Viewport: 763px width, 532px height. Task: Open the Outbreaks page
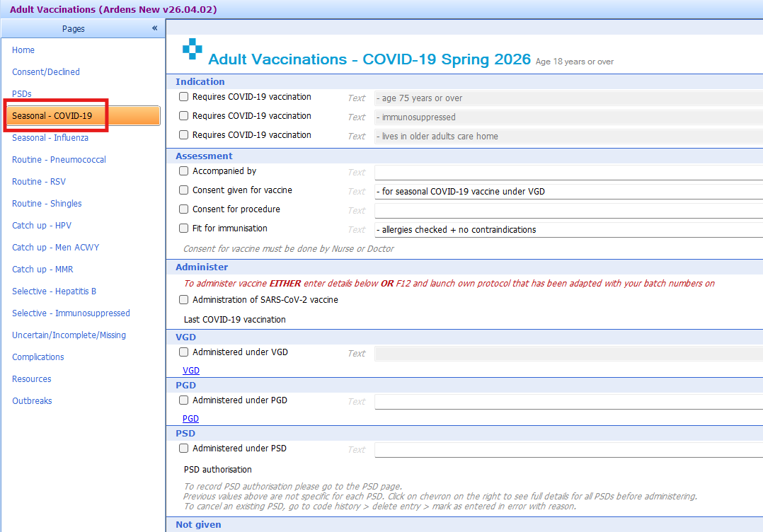(32, 400)
